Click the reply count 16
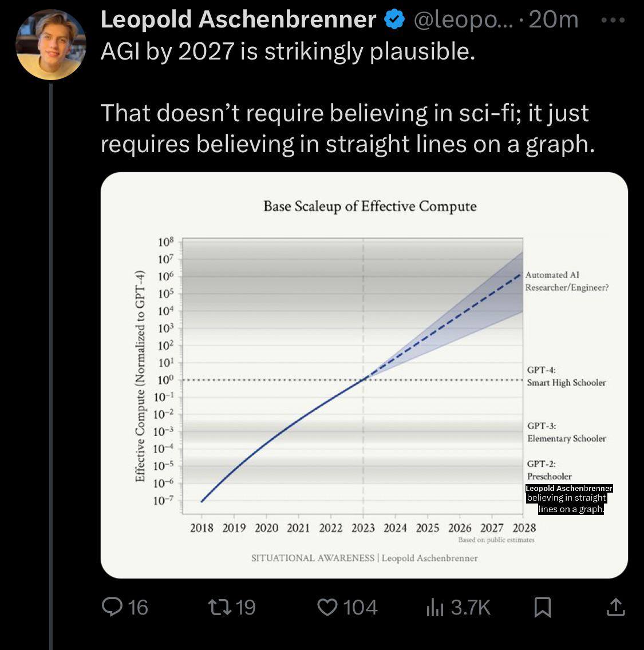Viewport: 644px width, 650px height. tap(138, 607)
